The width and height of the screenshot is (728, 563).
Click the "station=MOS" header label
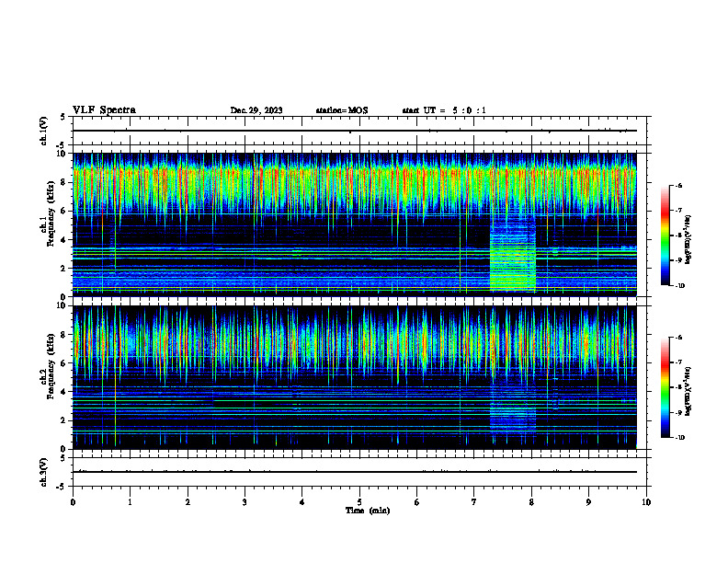tap(342, 110)
